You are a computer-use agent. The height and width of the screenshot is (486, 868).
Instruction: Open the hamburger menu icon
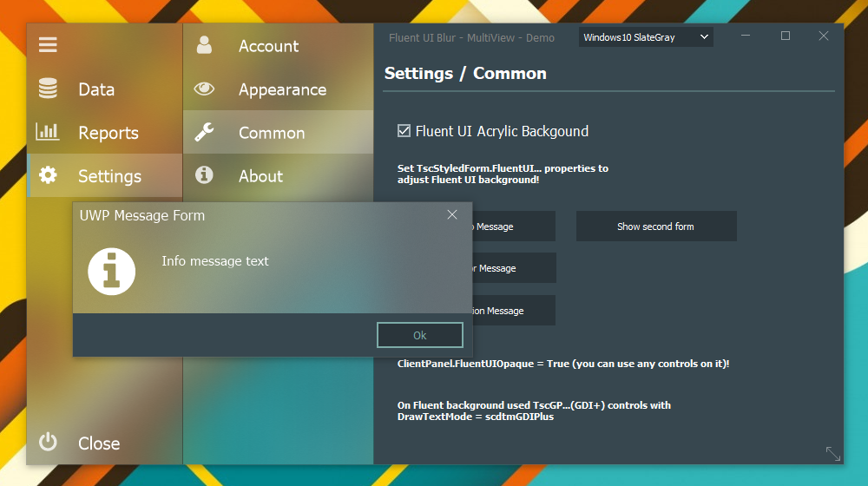[48, 44]
